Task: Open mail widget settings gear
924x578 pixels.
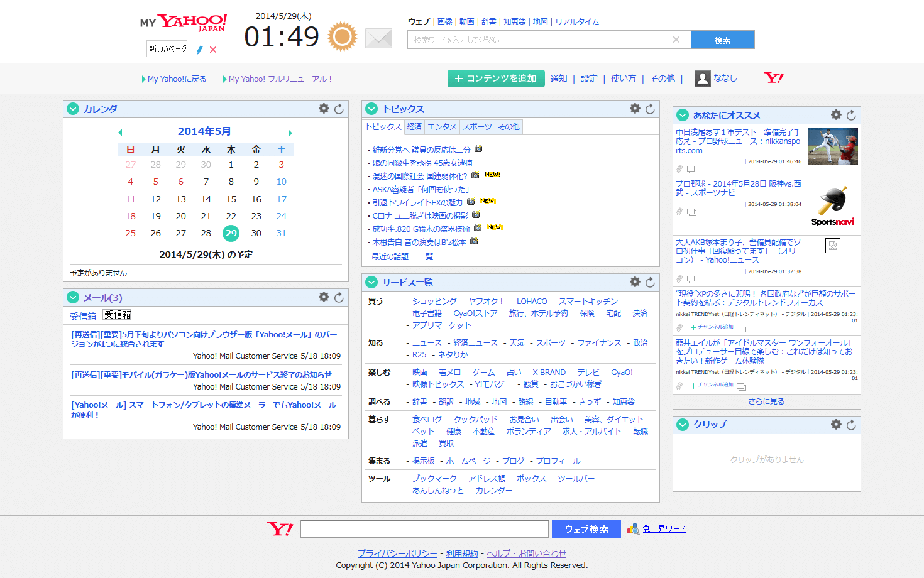Action: [x=324, y=297]
